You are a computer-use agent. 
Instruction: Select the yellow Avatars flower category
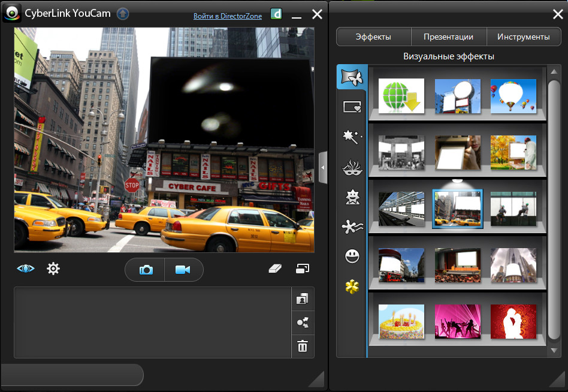point(352,287)
